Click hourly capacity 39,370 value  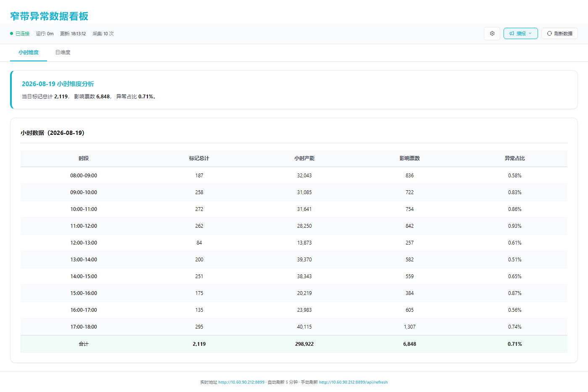tap(304, 260)
